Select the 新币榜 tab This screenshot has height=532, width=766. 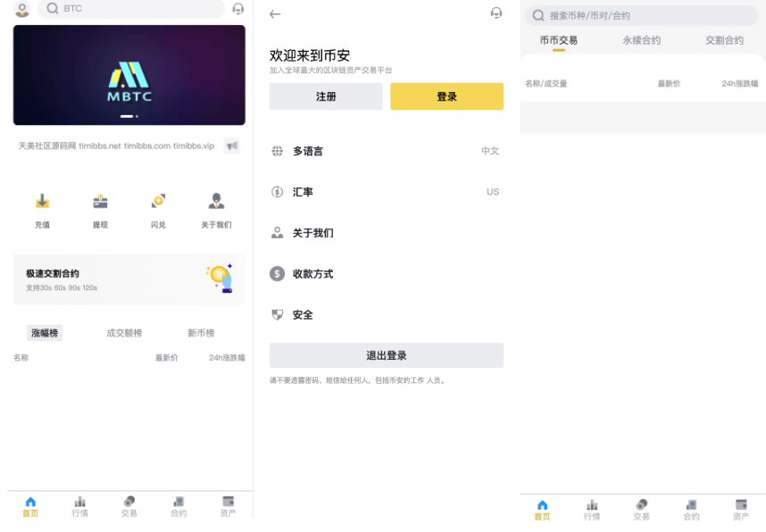pyautogui.click(x=201, y=333)
